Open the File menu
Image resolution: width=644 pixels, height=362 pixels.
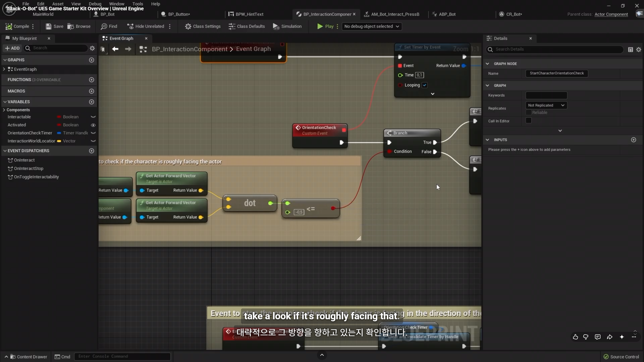point(26,4)
